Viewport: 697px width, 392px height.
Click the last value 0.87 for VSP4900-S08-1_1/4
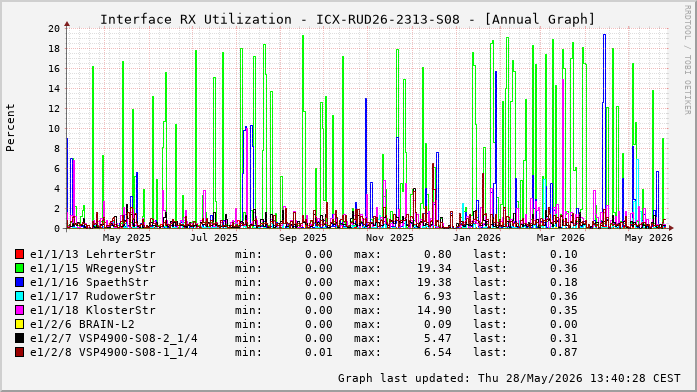coord(564,352)
